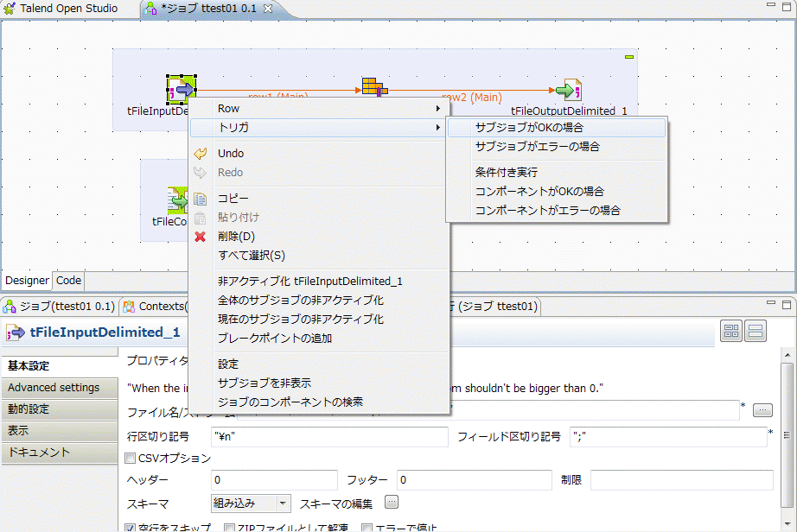This screenshot has height=532, width=797.
Task: Choose ジョブのコンポーネントの検索
Action: [319, 402]
